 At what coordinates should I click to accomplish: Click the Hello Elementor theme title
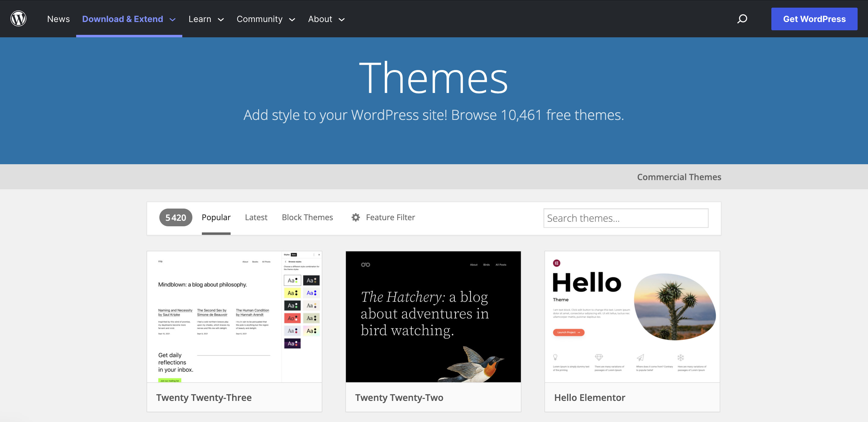click(590, 398)
